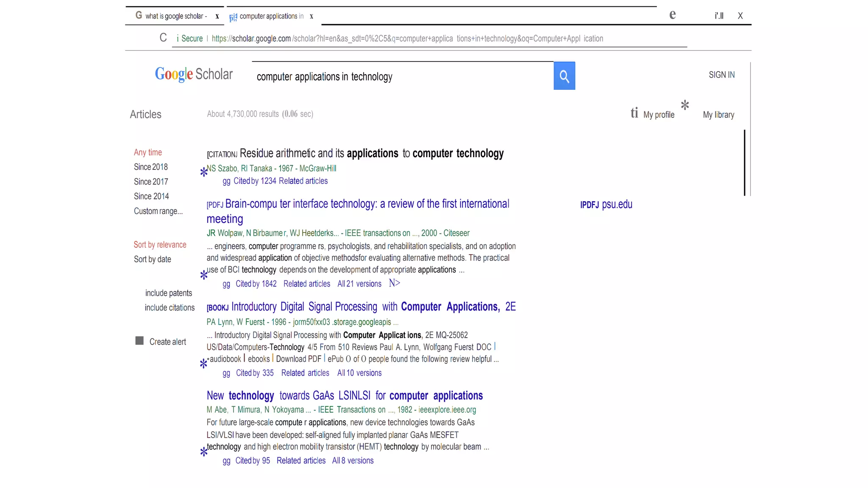868x488 pixels.
Task: Star the Brain-computer interface technology result
Action: pos(204,275)
